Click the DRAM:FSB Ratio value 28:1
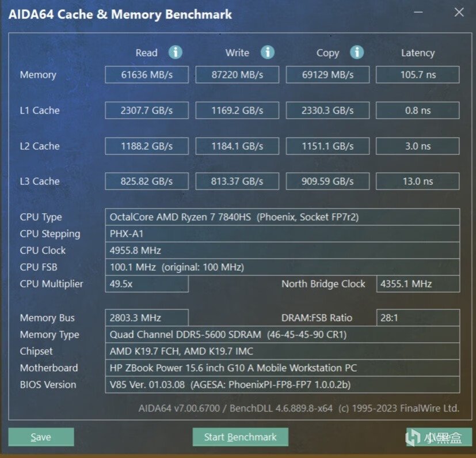Viewport: 476px width, 458px height. click(418, 318)
